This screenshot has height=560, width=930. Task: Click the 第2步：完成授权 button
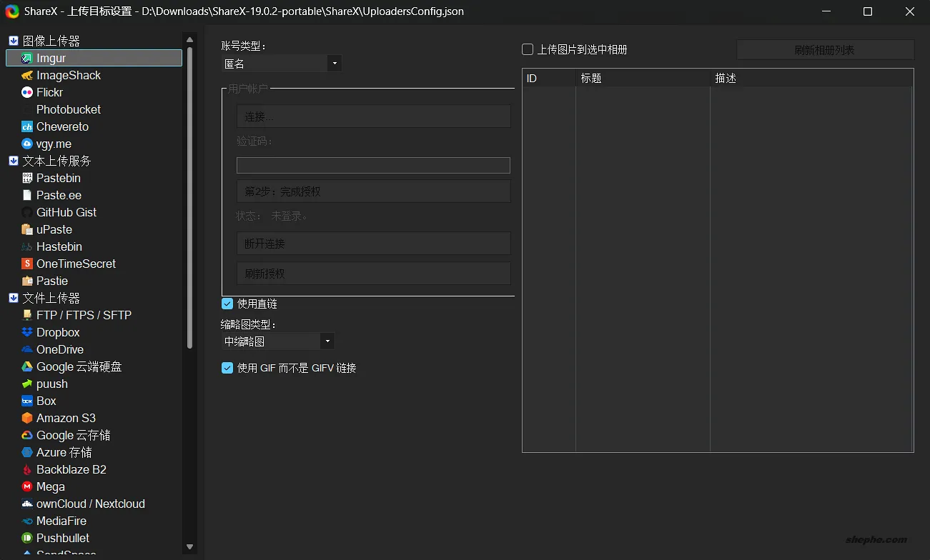pos(373,191)
